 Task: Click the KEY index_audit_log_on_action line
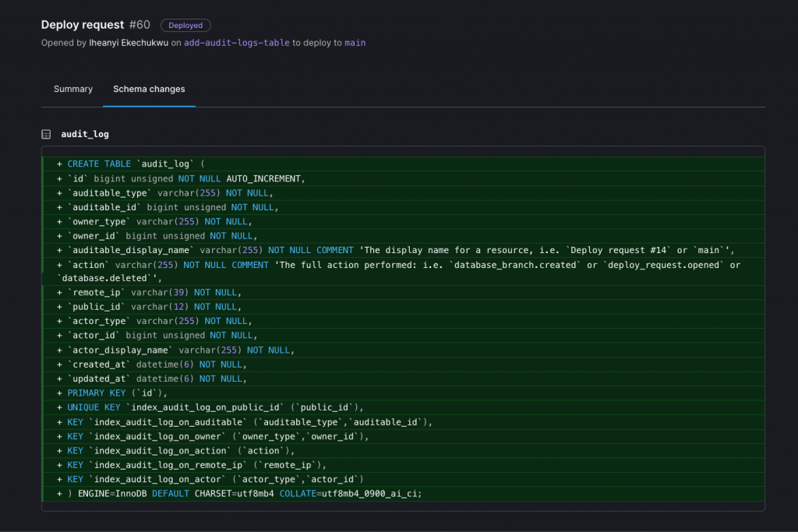coord(403,450)
